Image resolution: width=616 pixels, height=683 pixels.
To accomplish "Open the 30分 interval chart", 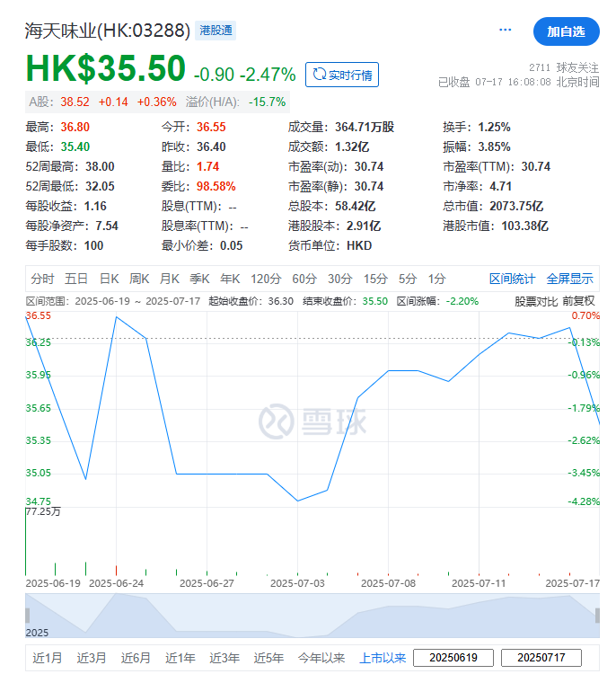I will click(x=340, y=279).
